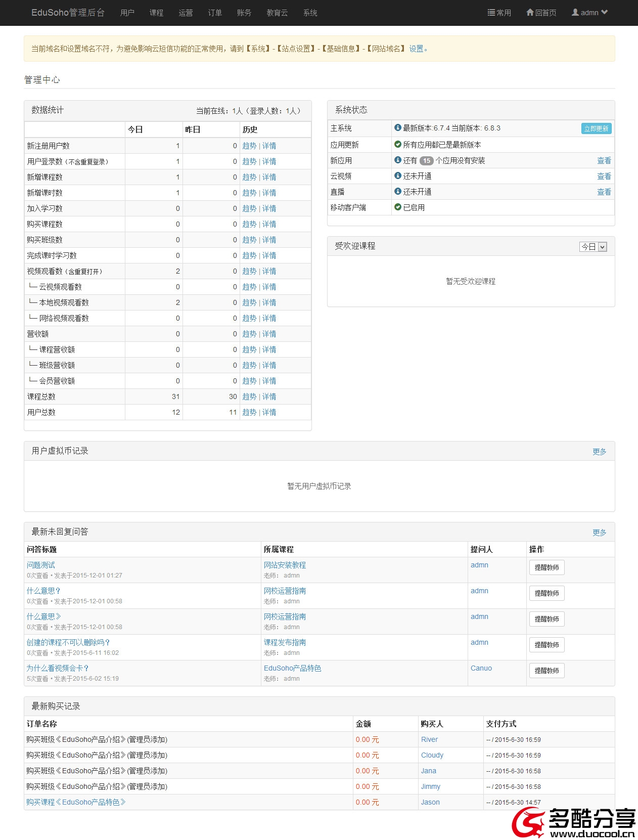Open order 购买课程《EduSoho产品特色》
This screenshot has width=638, height=840.
point(76,802)
